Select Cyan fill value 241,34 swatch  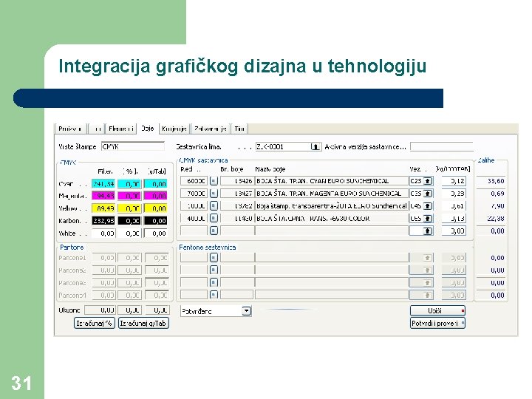(103, 184)
